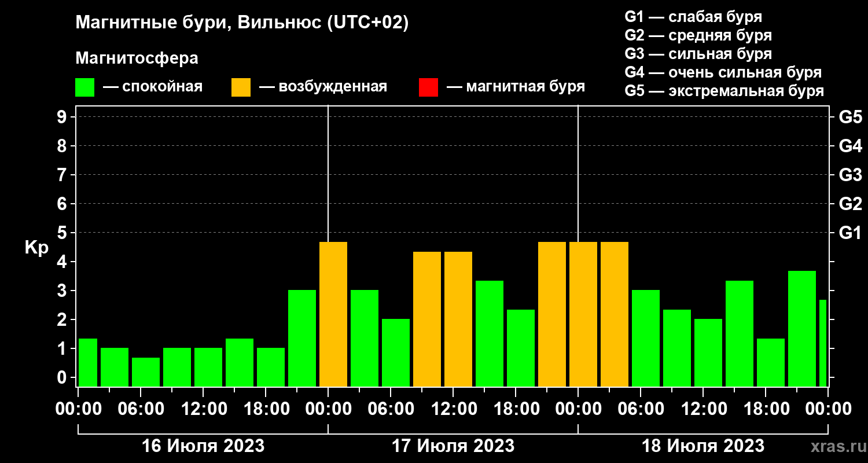Click the orange bar at 00:00–03:00 on 18 July
The width and height of the screenshot is (868, 463).
pyautogui.click(x=583, y=314)
